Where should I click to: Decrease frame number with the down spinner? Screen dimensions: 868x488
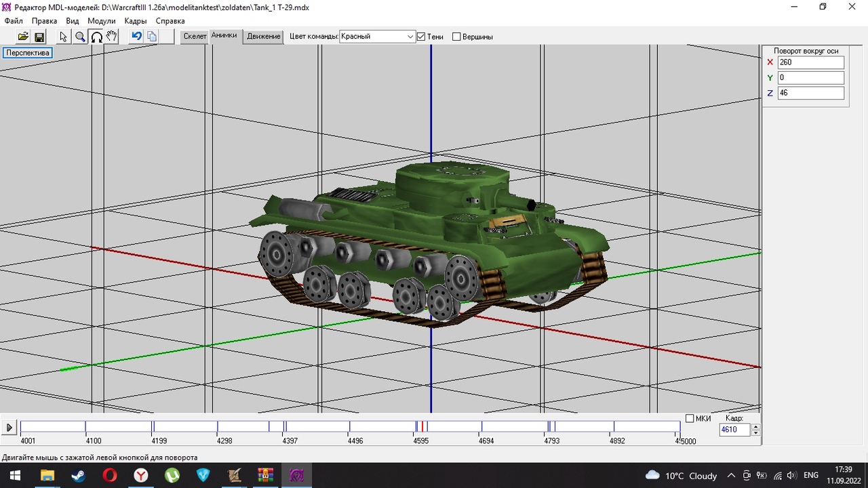[x=756, y=432]
